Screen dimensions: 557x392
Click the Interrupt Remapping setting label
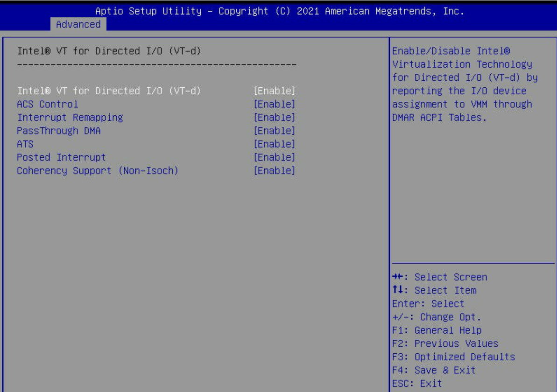(x=70, y=118)
